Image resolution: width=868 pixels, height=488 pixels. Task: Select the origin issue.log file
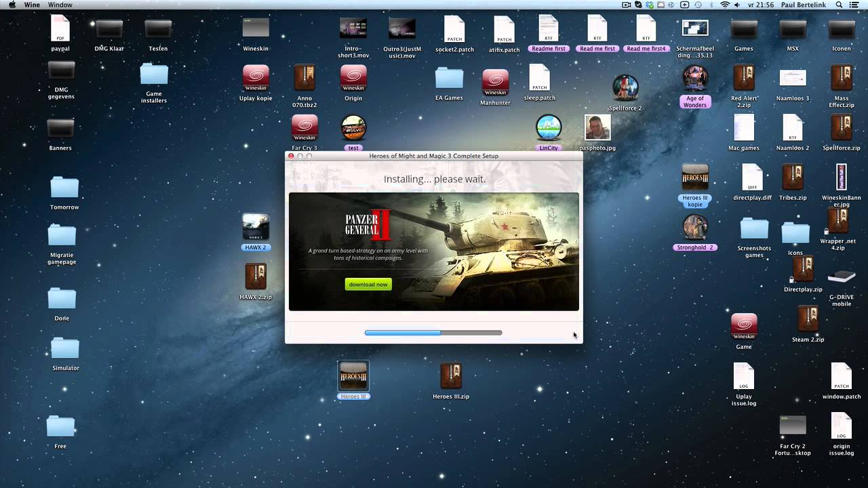click(842, 426)
